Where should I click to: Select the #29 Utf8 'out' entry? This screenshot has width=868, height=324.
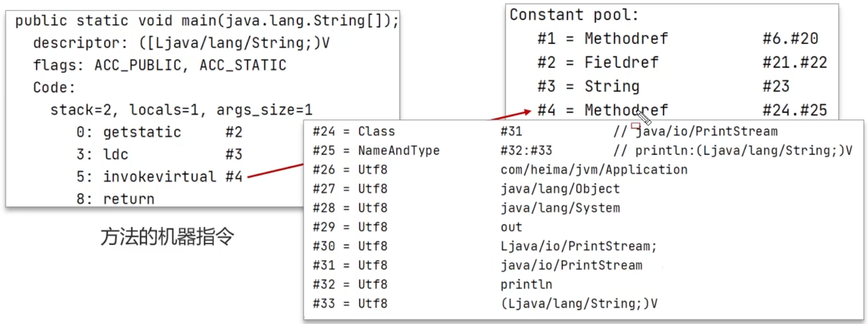[511, 228]
